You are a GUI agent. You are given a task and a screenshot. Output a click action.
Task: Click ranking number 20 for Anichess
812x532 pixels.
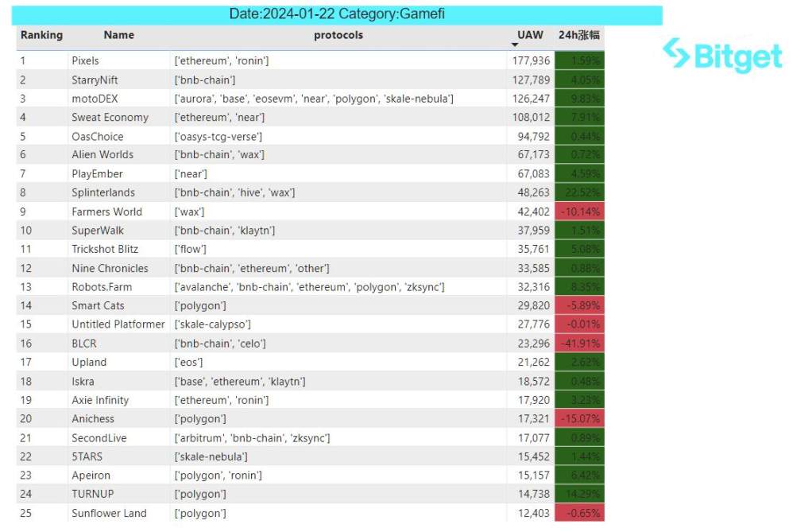click(x=27, y=419)
